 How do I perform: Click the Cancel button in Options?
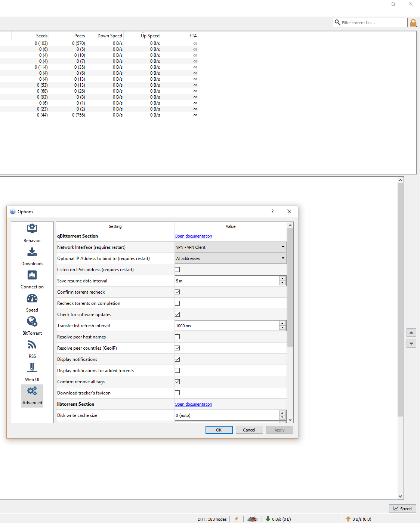249,430
